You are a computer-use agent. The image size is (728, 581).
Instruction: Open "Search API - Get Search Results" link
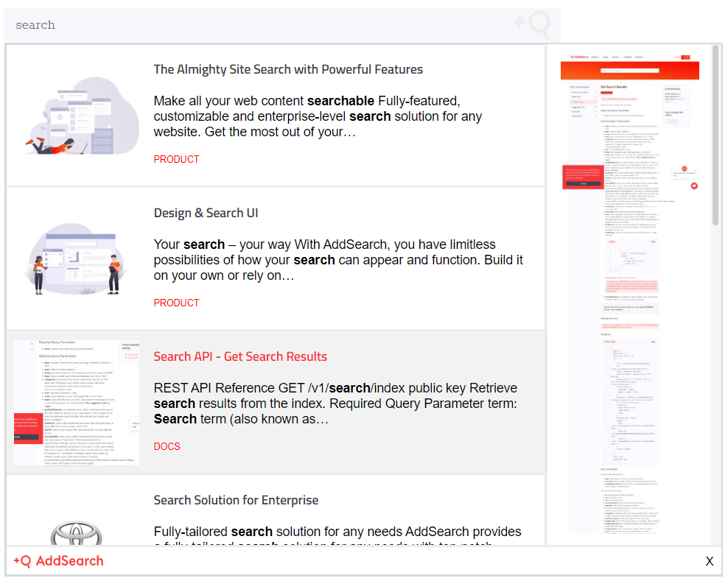pyautogui.click(x=240, y=356)
